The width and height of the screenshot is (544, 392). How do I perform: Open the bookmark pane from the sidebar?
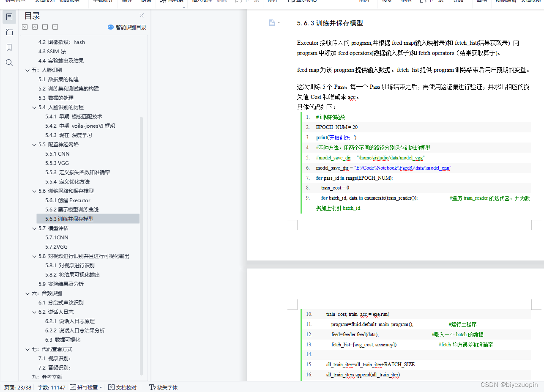(x=9, y=47)
